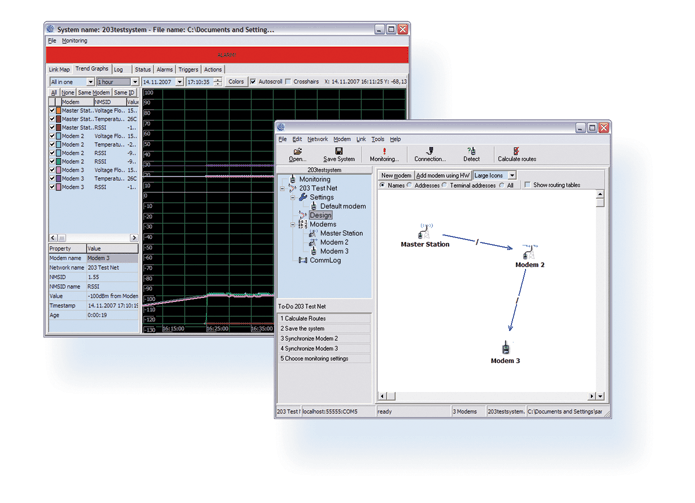Select the Terminal addresses radio button

pos(445,185)
